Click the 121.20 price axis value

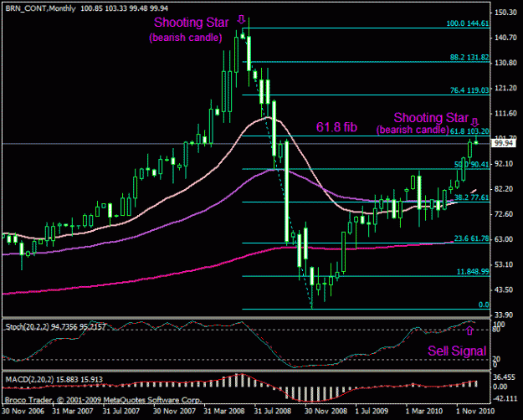(505, 88)
